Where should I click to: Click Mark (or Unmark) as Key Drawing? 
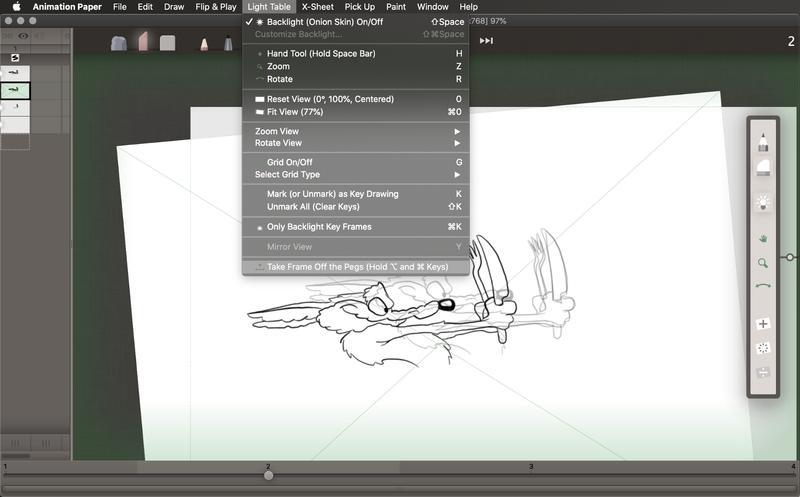(x=332, y=194)
